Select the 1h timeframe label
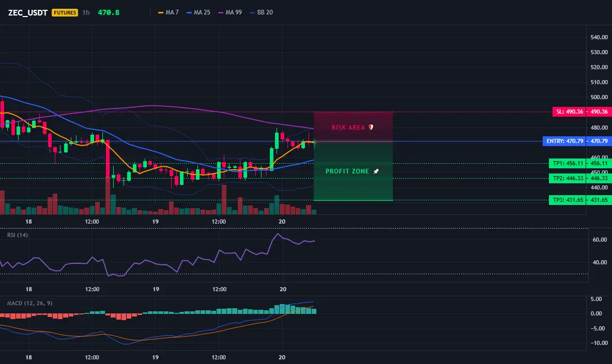Viewport: 612px width, 364px height. click(86, 12)
